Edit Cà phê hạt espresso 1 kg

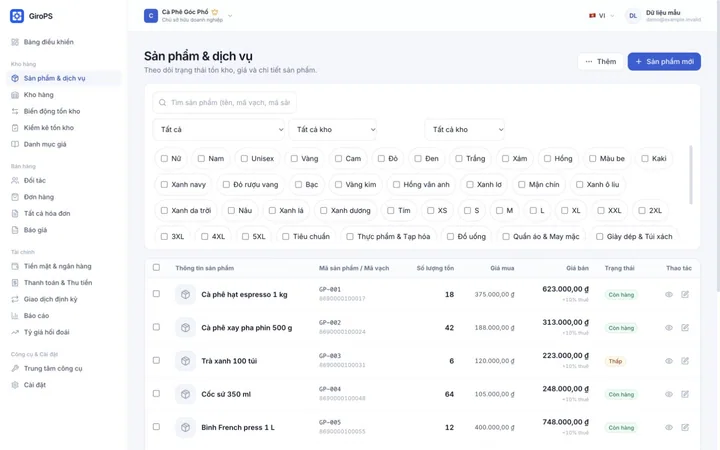[x=685, y=295]
